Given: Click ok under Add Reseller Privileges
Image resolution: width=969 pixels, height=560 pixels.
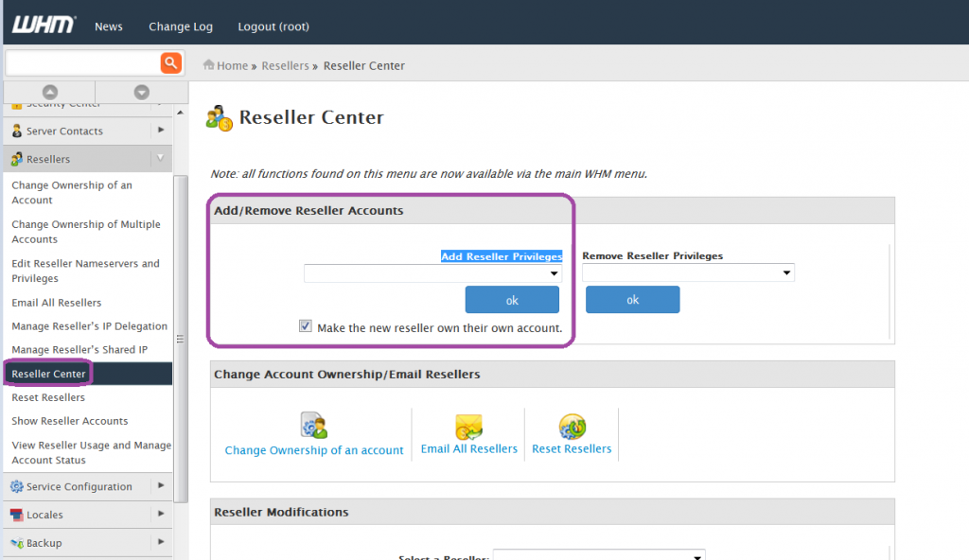Looking at the screenshot, I should [x=512, y=299].
